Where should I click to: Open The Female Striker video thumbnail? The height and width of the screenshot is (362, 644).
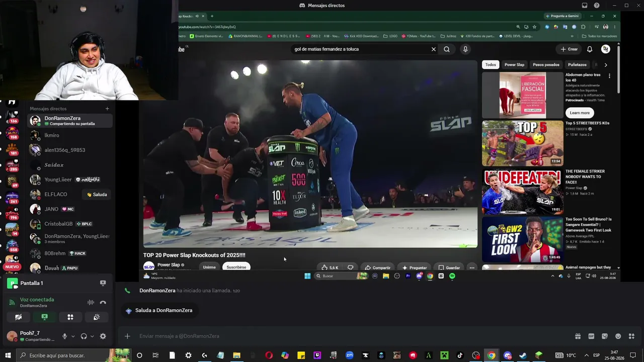click(x=523, y=192)
